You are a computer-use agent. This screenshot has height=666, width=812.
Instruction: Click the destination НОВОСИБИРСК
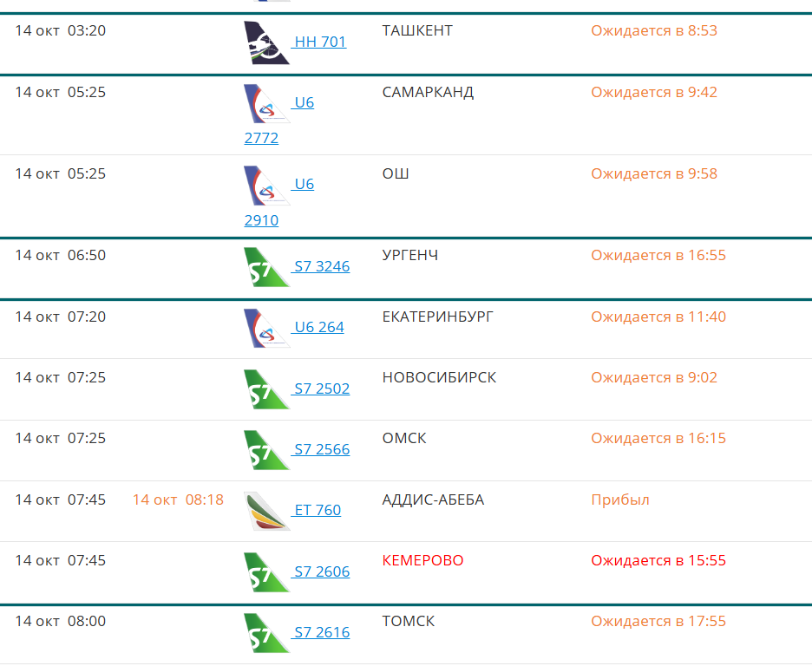click(x=439, y=378)
